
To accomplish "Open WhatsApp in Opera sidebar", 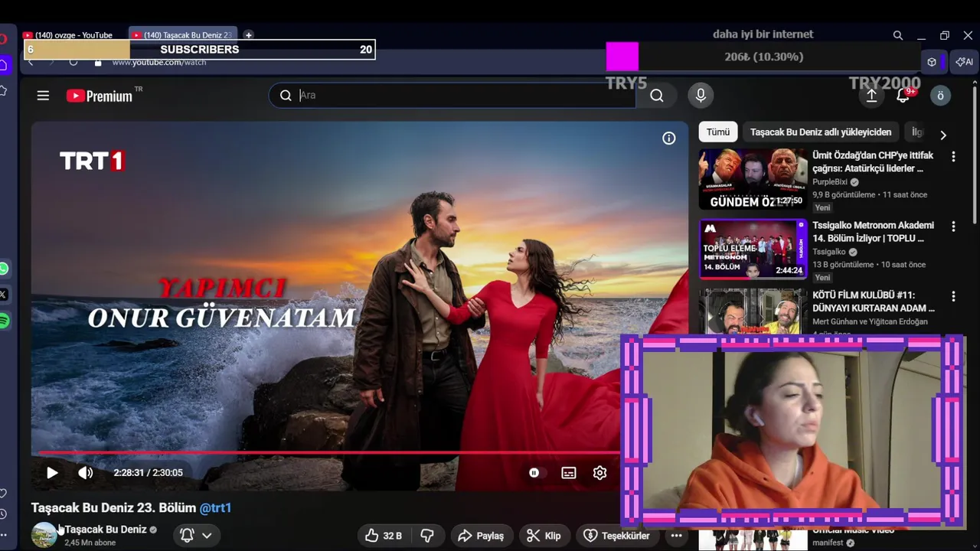I will [x=4, y=269].
